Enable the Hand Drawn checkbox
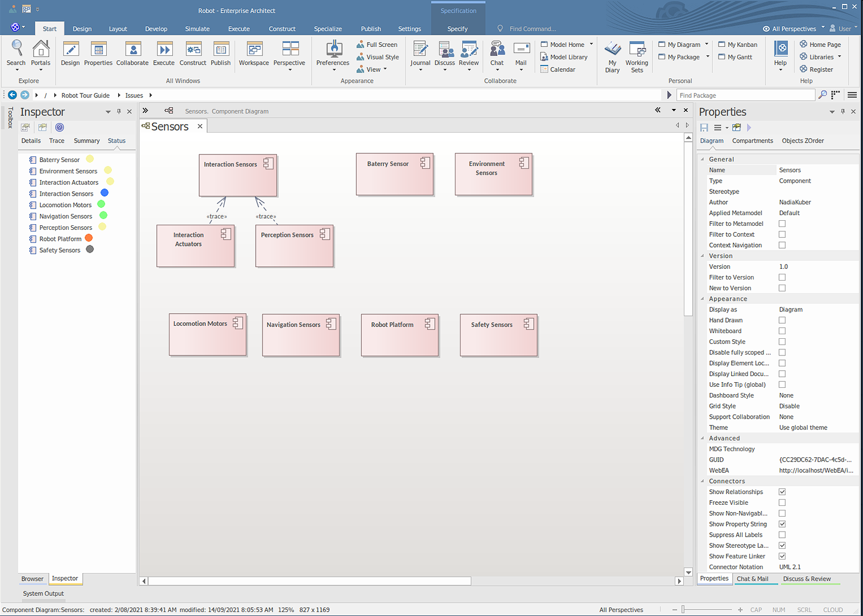This screenshot has height=616, width=863. point(782,321)
